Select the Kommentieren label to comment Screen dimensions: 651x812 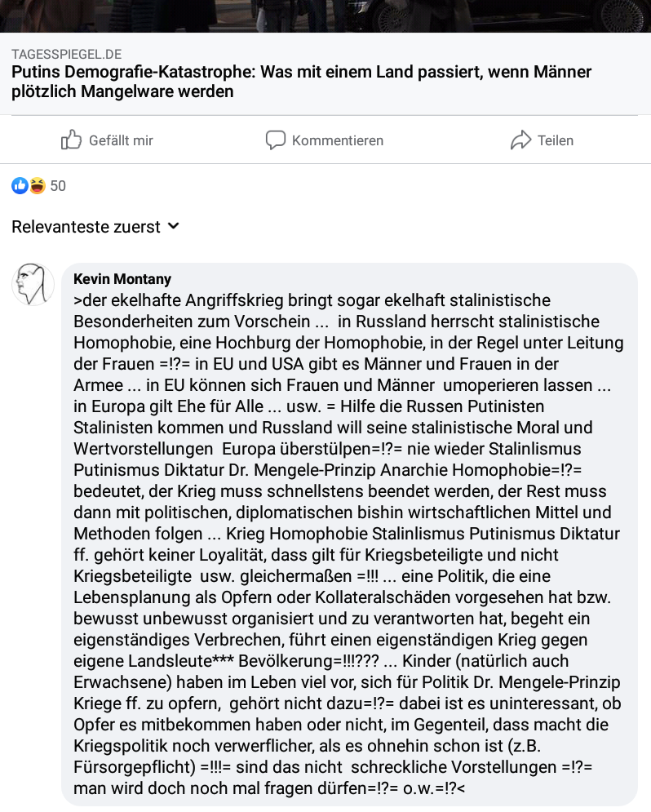click(338, 140)
